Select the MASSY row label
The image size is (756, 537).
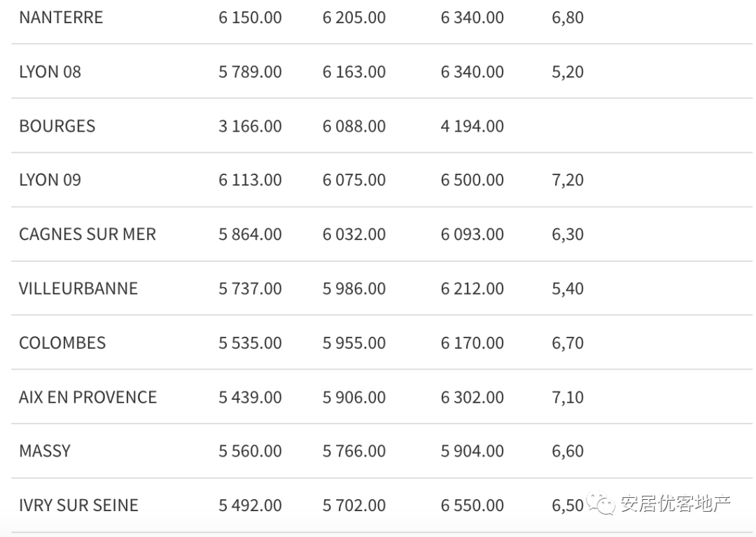[45, 451]
